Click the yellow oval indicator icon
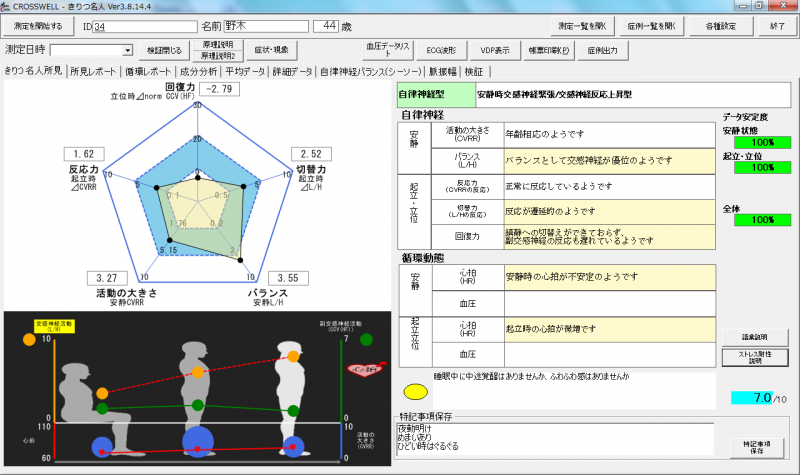Screen dimensions: 800x475 pos(412,390)
